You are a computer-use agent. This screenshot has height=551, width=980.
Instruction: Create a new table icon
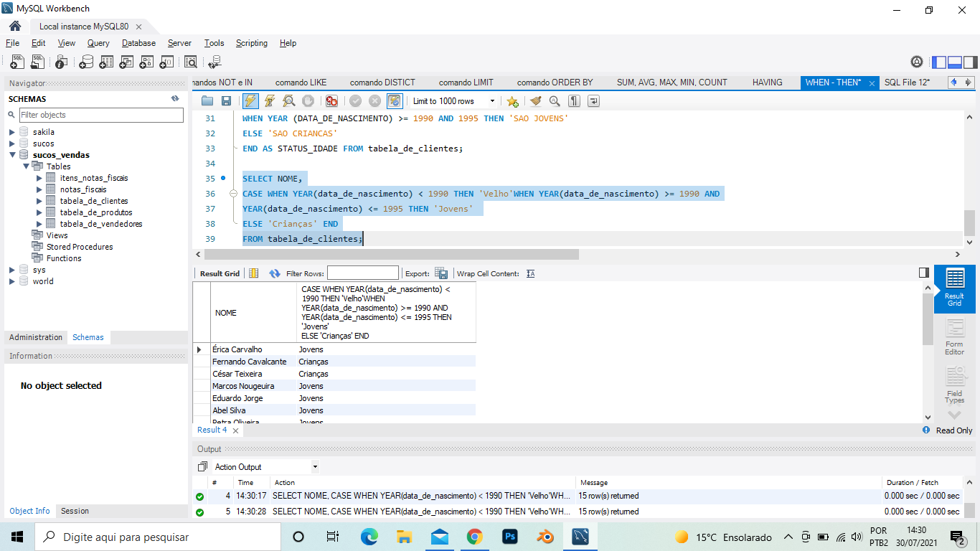point(106,62)
